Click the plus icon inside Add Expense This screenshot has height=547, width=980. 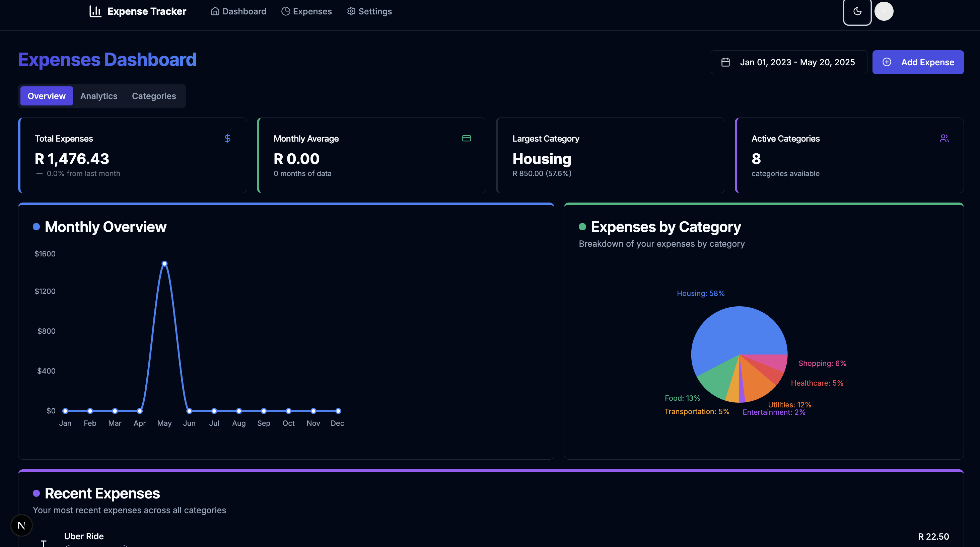[887, 62]
